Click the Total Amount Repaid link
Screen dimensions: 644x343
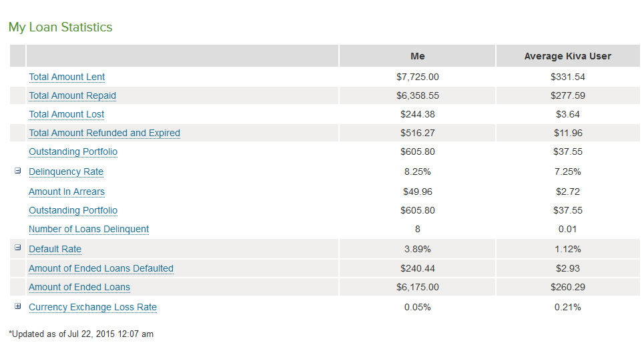[72, 95]
